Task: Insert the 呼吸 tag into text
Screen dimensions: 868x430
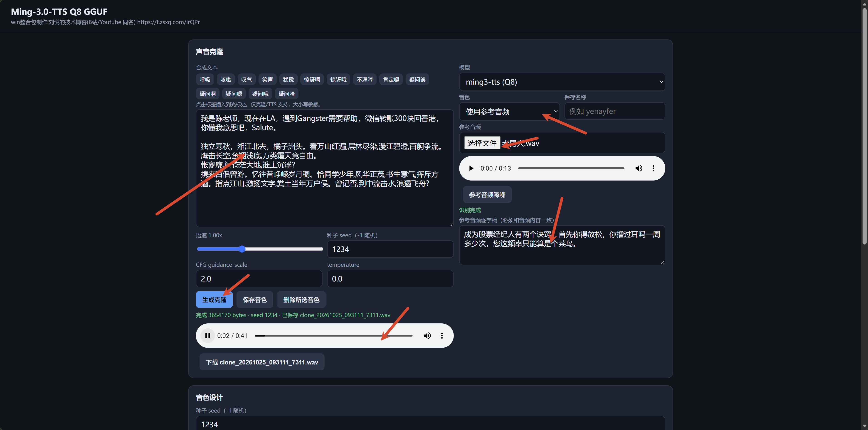Action: 205,79
